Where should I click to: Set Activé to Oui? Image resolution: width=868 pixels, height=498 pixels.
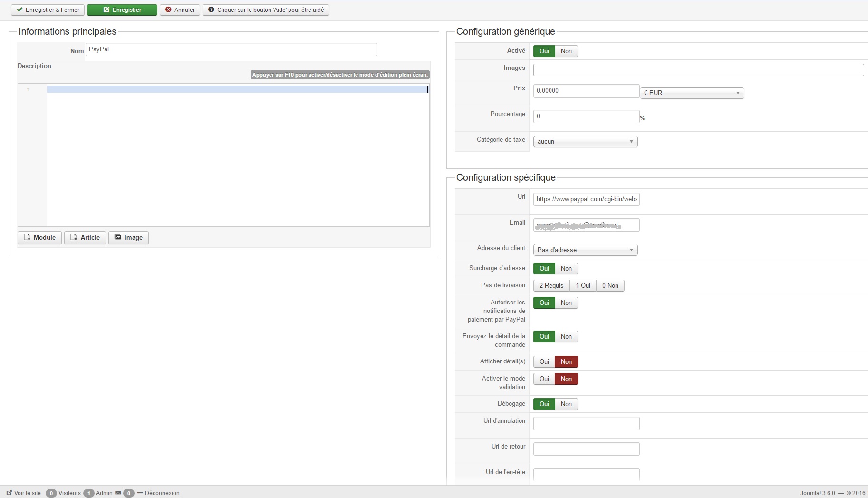click(544, 51)
